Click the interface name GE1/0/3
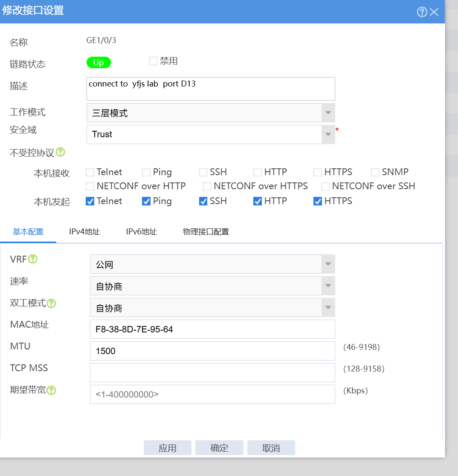Viewport: 458px width, 476px height. (x=101, y=40)
